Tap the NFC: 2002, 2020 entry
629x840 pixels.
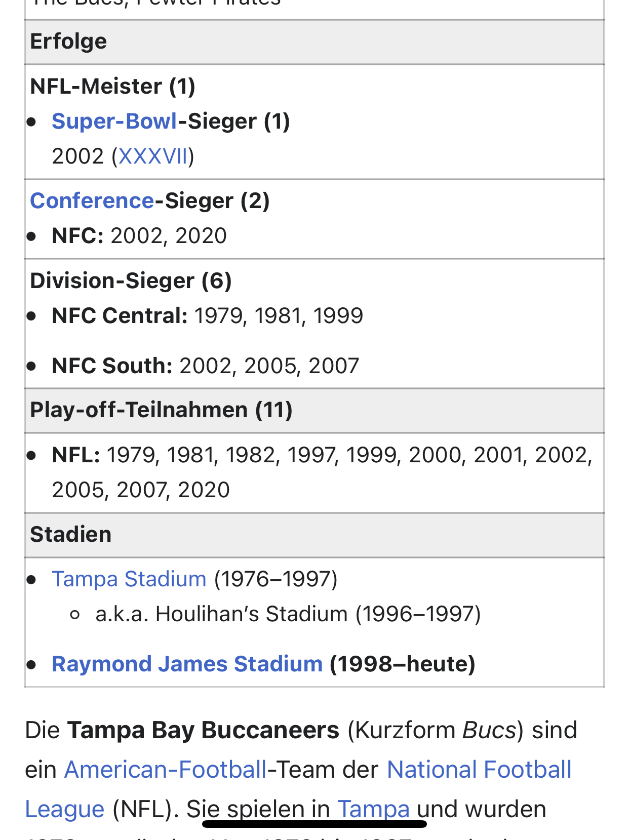139,236
